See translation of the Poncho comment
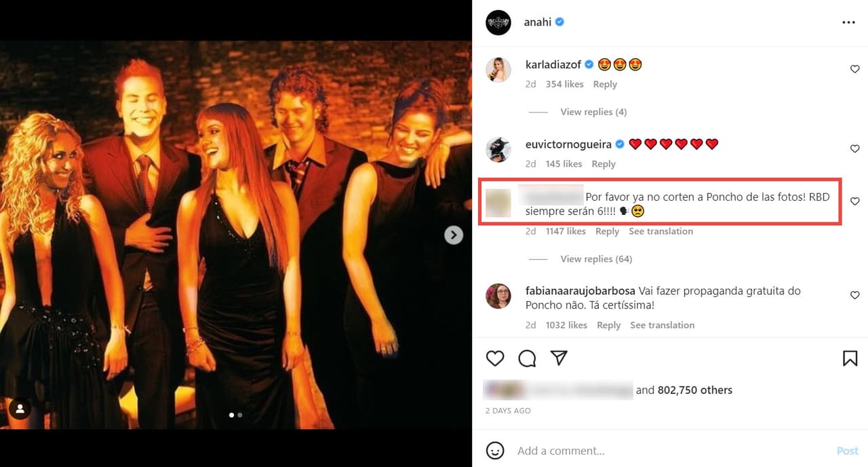Image resolution: width=868 pixels, height=467 pixels. click(660, 231)
